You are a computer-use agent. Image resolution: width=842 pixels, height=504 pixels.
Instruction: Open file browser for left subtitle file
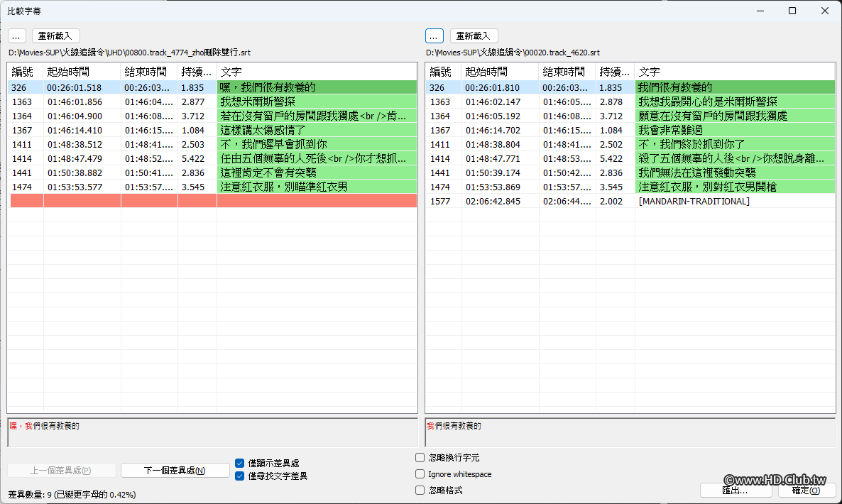pos(16,35)
